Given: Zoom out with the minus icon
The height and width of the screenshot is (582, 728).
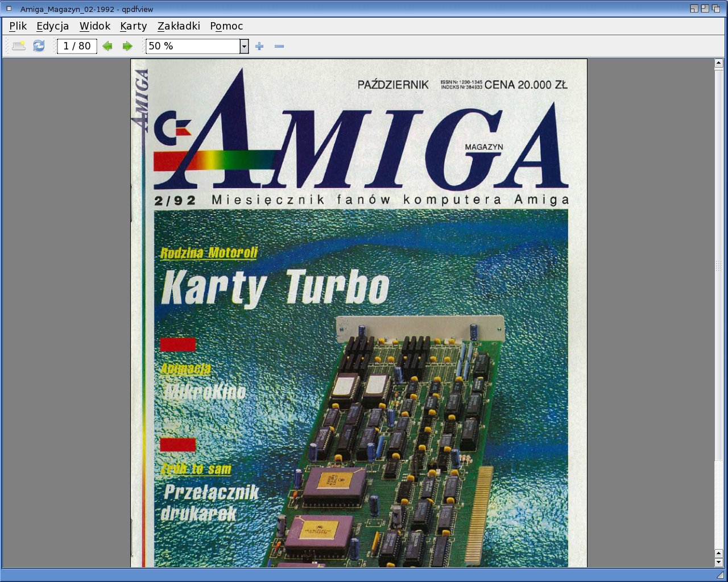Looking at the screenshot, I should click(x=279, y=46).
